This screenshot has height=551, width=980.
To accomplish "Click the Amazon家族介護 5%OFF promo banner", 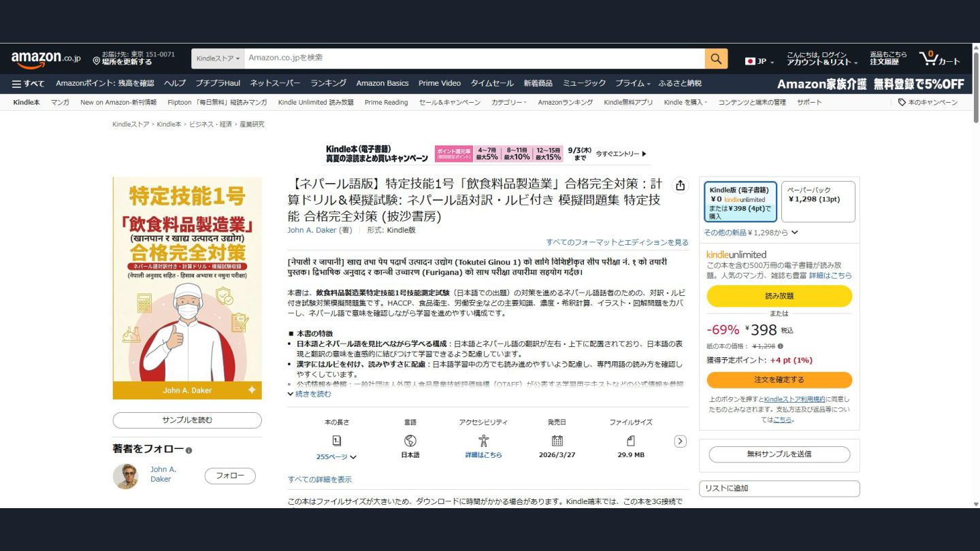I will 870,84.
